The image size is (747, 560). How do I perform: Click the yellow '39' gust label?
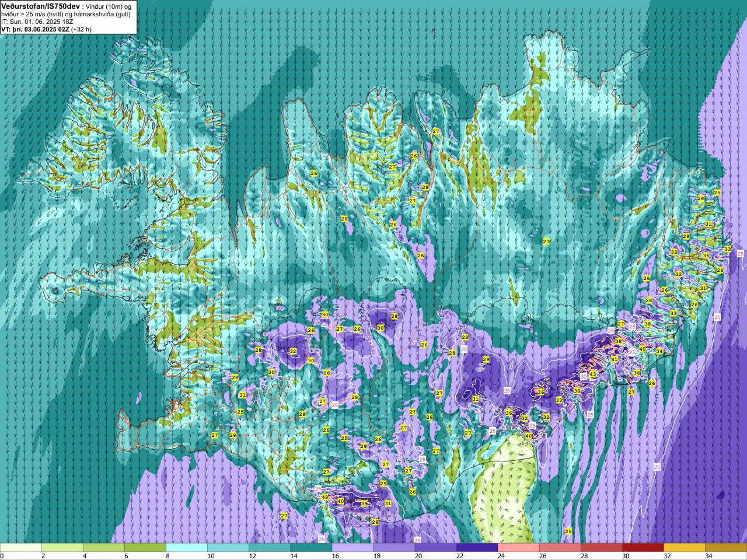(364, 504)
